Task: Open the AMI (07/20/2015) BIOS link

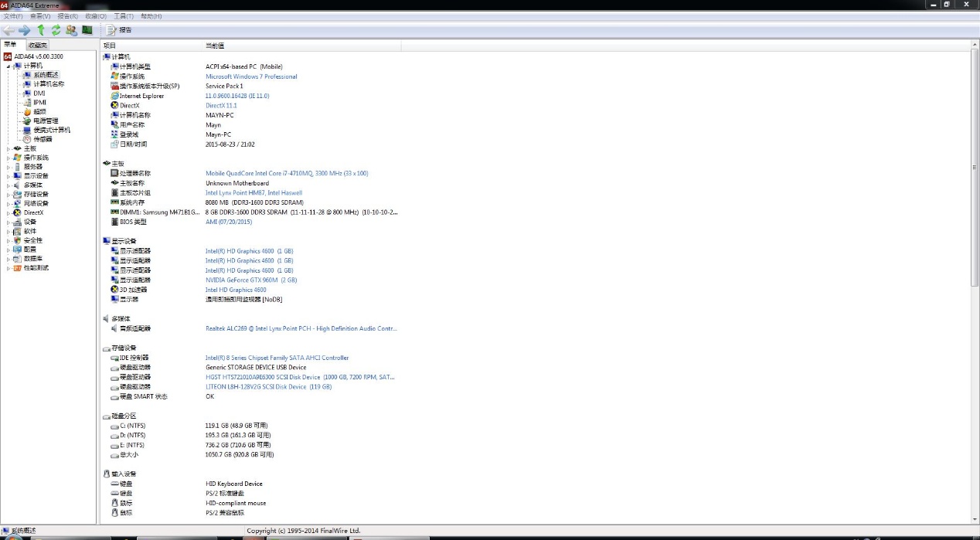Action: pyautogui.click(x=229, y=222)
